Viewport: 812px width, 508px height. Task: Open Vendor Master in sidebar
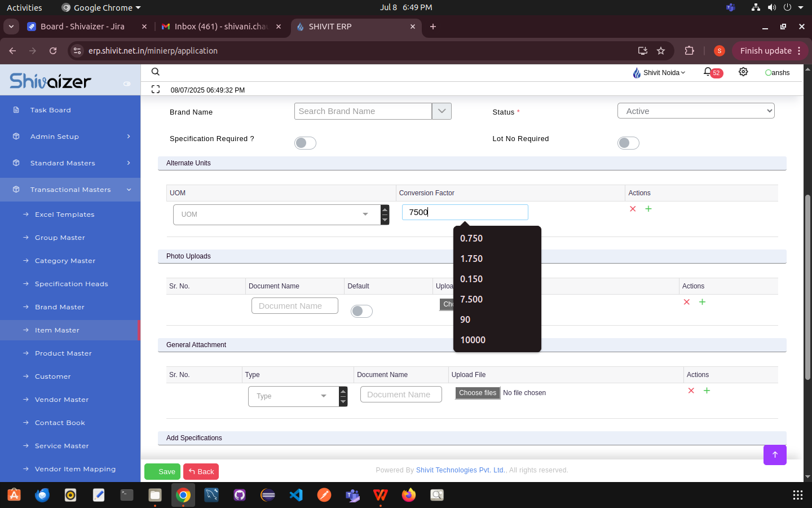61,400
